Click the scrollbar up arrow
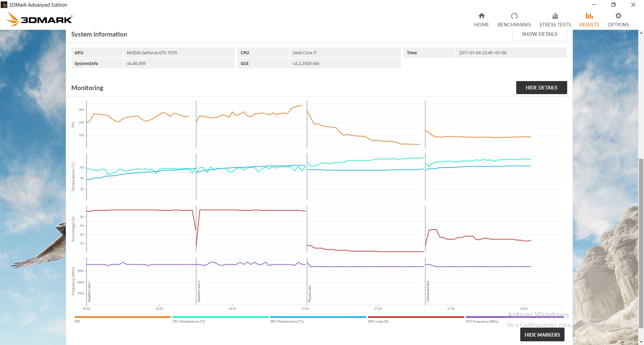Screen dimensions: 644x345 [641, 33]
